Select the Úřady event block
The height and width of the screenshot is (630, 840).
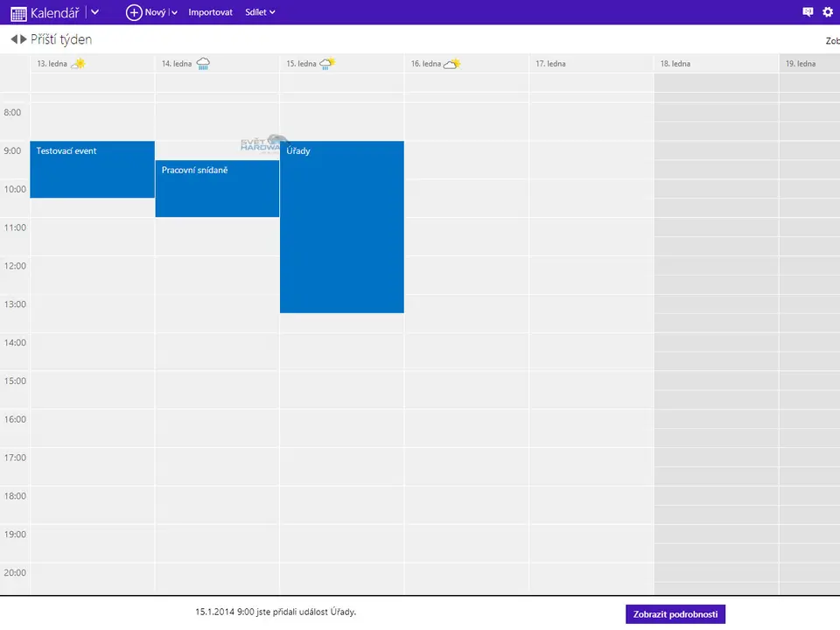(x=341, y=227)
